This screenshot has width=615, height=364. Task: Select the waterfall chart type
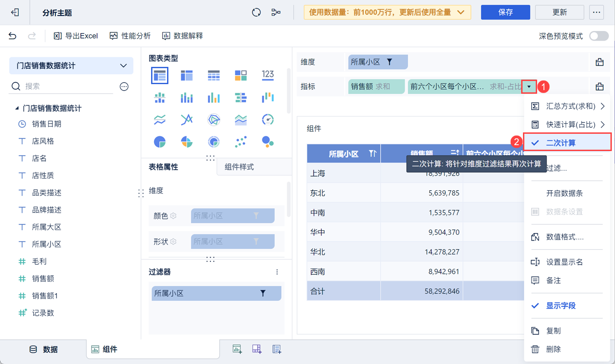(x=268, y=97)
